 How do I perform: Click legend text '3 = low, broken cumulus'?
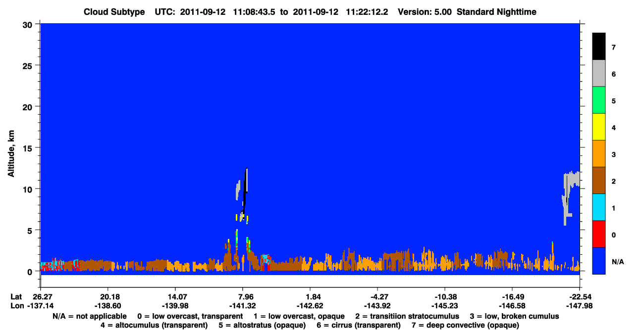tap(515, 316)
